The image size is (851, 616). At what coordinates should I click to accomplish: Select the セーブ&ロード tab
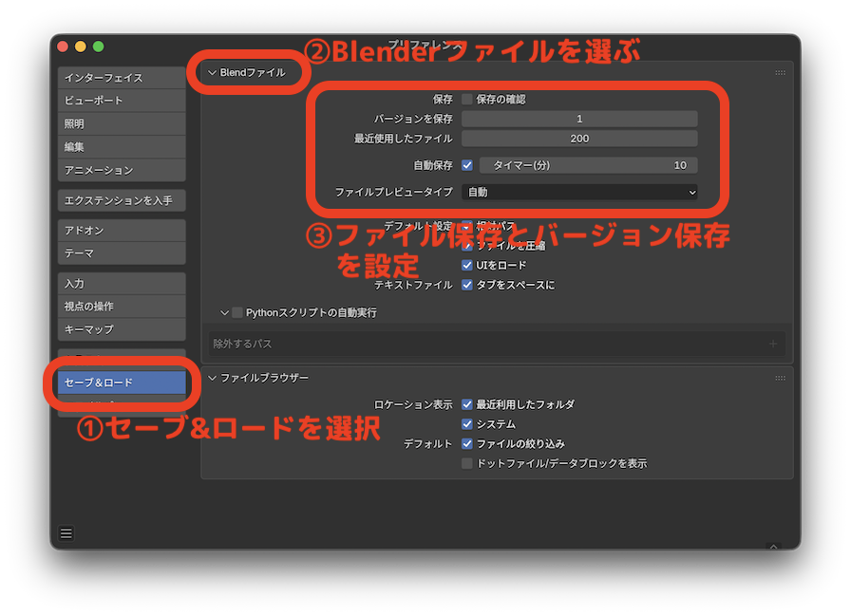click(x=122, y=383)
